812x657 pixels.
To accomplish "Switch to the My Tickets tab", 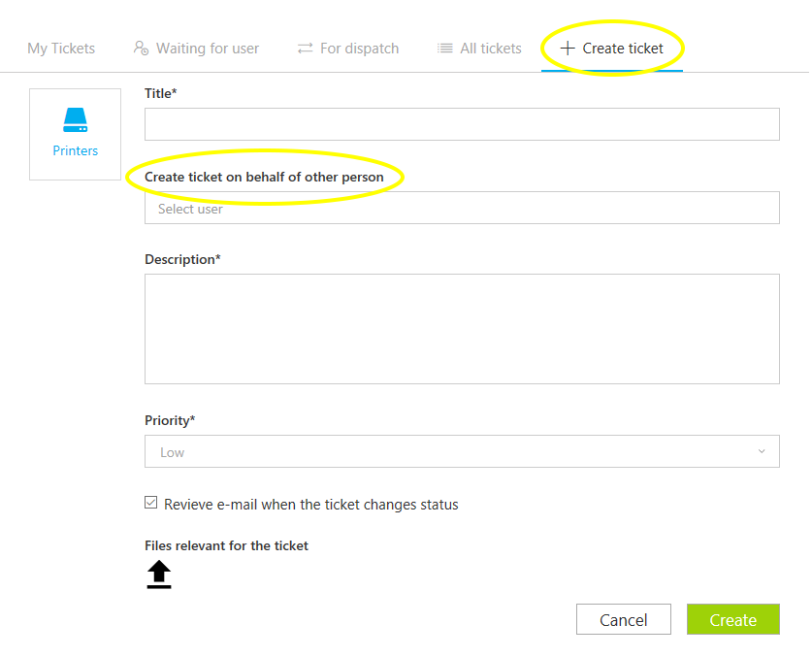I will (61, 49).
